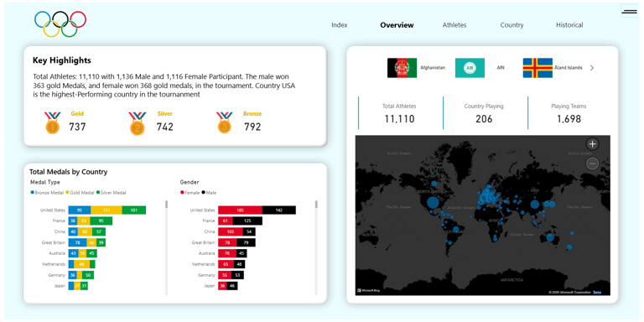This screenshot has width=644, height=322.
Task: Select Australia female bar 76
Action: click(x=227, y=253)
